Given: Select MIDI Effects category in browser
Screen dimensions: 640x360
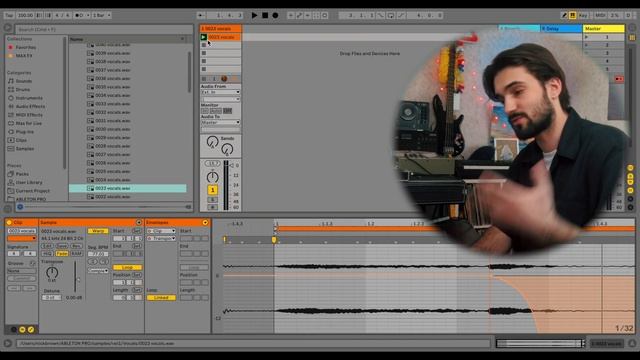Looking at the screenshot, I should tap(29, 115).
